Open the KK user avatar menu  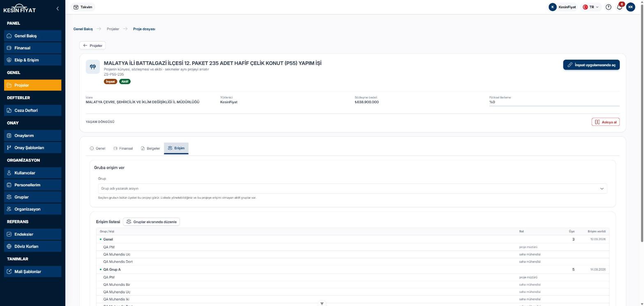point(630,7)
